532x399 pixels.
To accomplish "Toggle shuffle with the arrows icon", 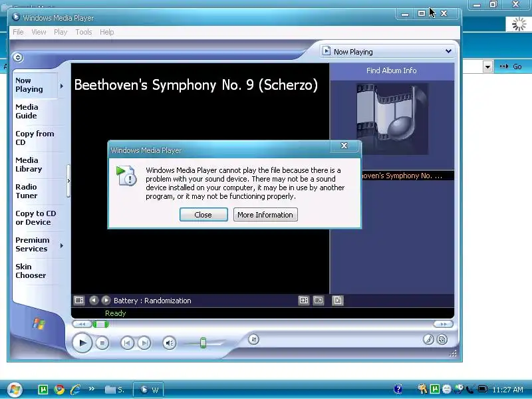I will pos(253,340).
